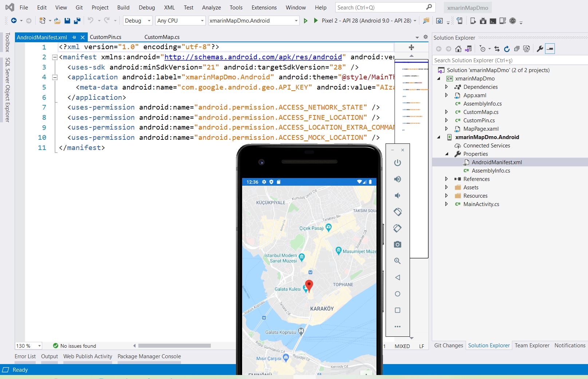Expand the References node
This screenshot has width=588, height=379.
click(x=446, y=179)
